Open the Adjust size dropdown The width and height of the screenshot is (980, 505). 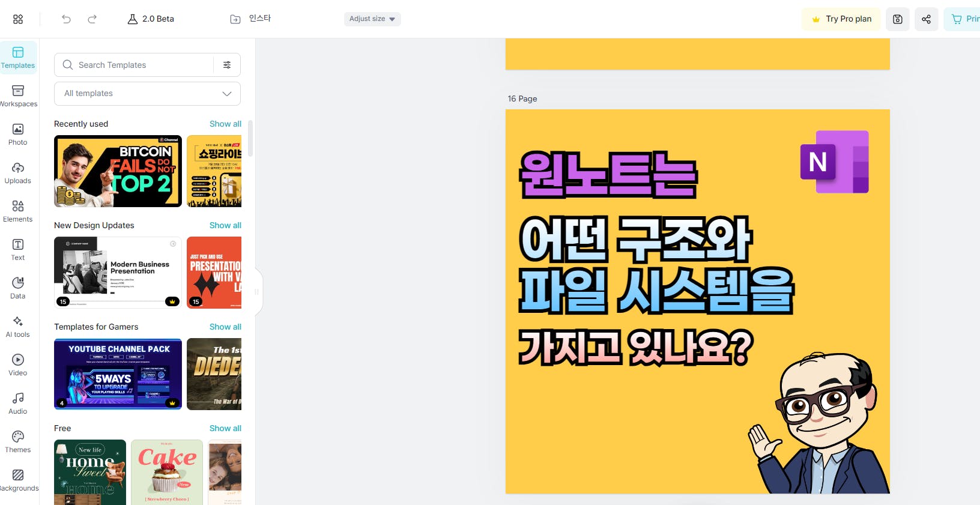coord(372,19)
